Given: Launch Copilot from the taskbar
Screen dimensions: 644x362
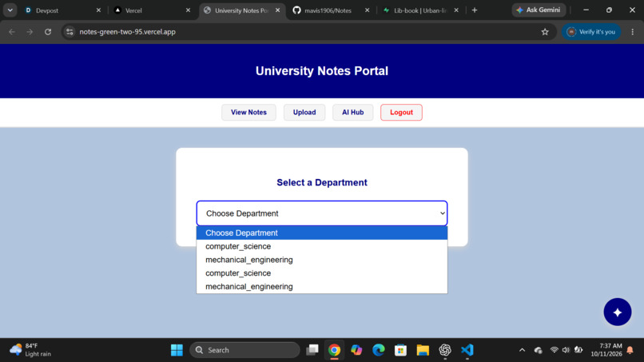Looking at the screenshot, I should 356,350.
